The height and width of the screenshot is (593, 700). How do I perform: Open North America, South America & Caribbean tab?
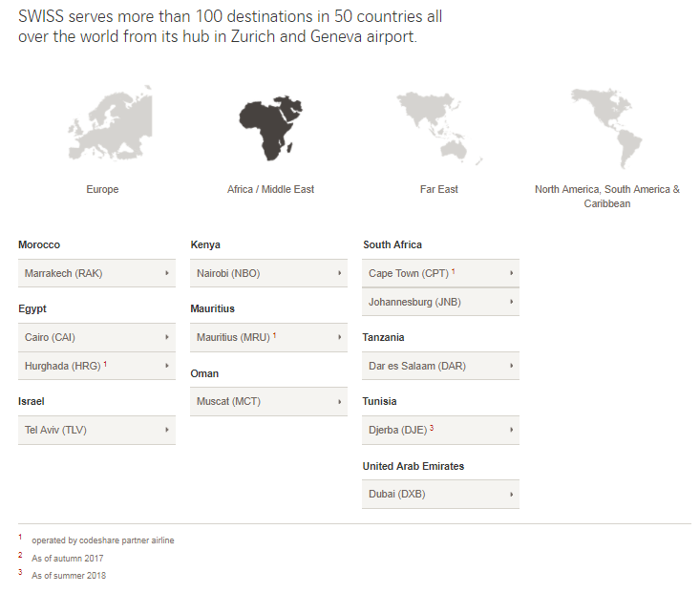[x=607, y=197]
